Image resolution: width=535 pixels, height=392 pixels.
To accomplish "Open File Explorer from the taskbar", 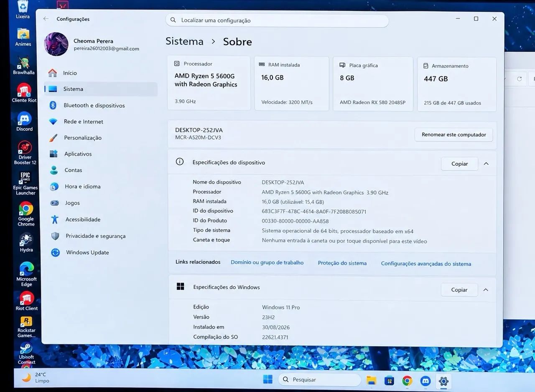I will click(x=371, y=380).
